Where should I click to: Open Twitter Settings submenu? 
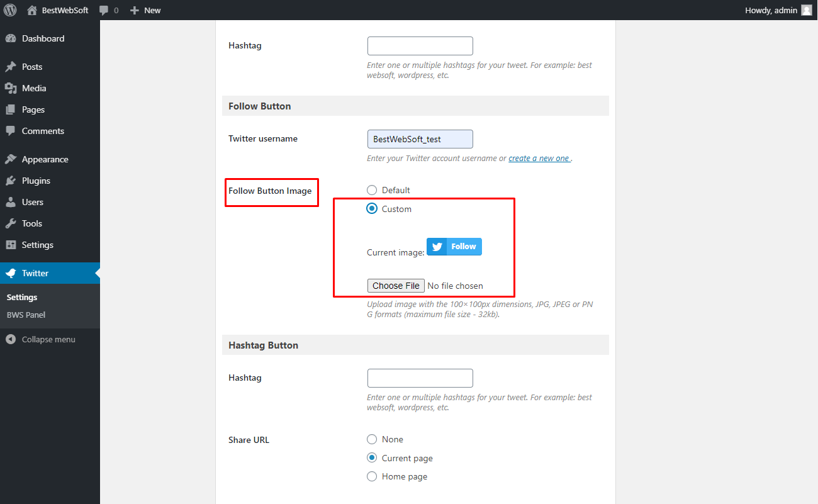tap(22, 297)
